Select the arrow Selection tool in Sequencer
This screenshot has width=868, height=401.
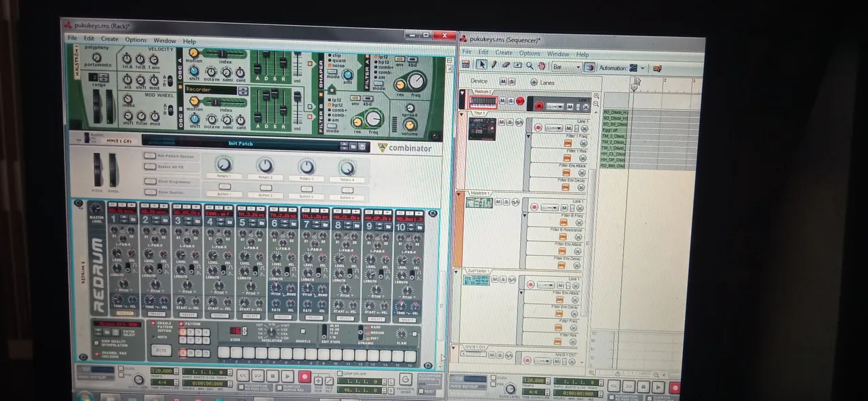(x=481, y=65)
